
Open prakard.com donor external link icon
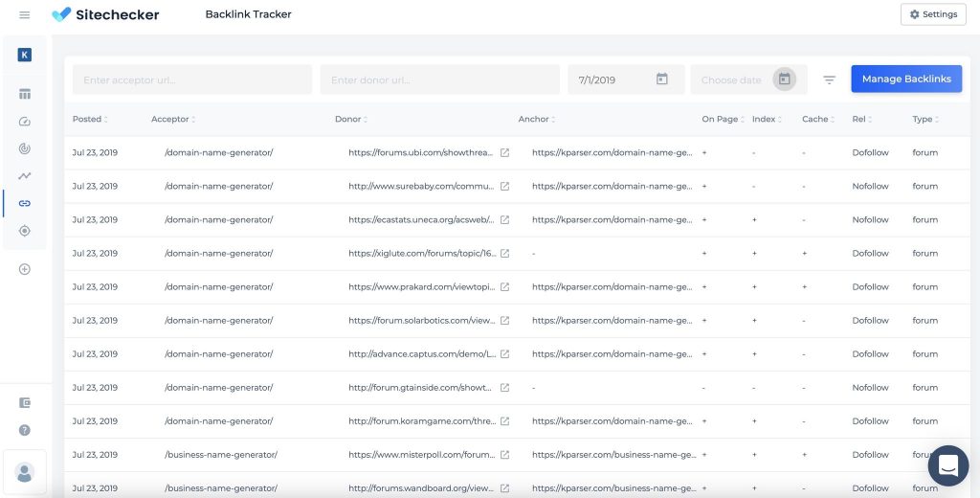[504, 287]
